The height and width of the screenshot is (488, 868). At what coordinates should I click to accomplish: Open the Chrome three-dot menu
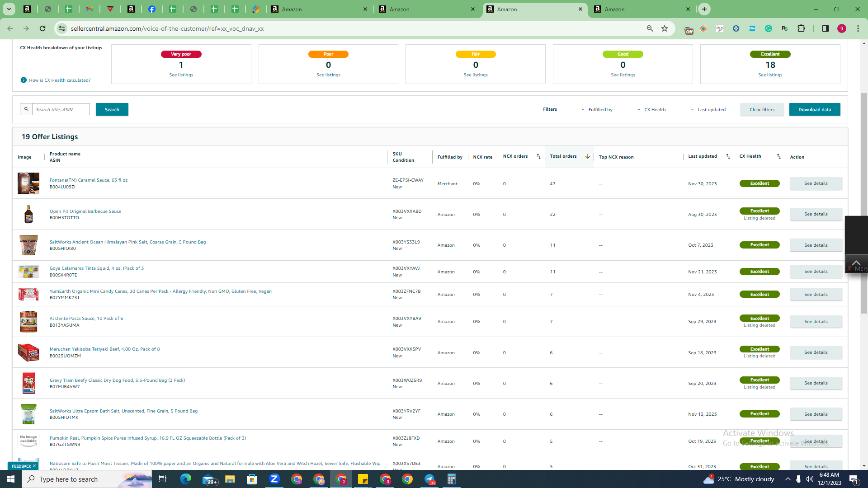tap(858, 28)
